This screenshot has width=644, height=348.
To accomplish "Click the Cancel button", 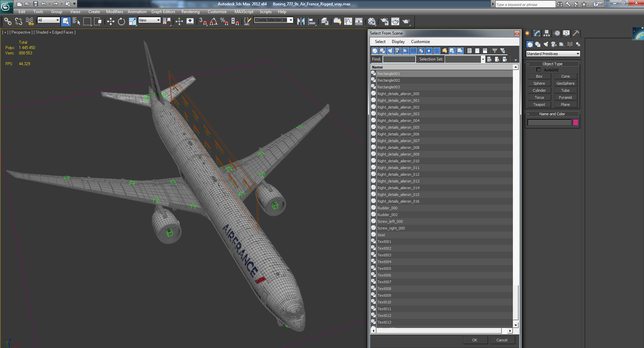I will (502, 340).
